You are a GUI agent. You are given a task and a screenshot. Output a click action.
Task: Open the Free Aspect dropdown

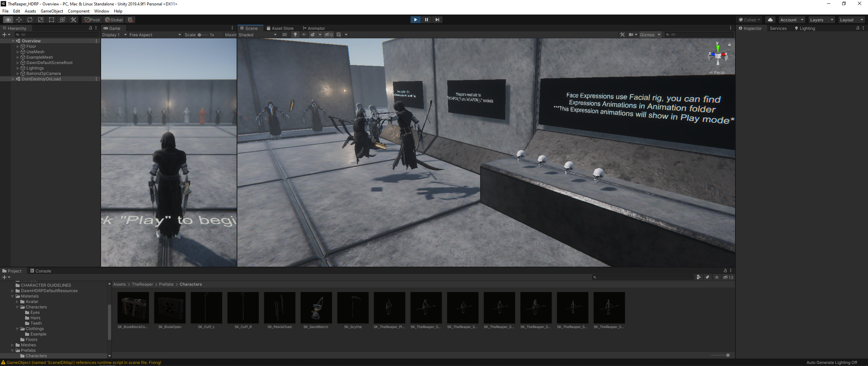coord(155,35)
